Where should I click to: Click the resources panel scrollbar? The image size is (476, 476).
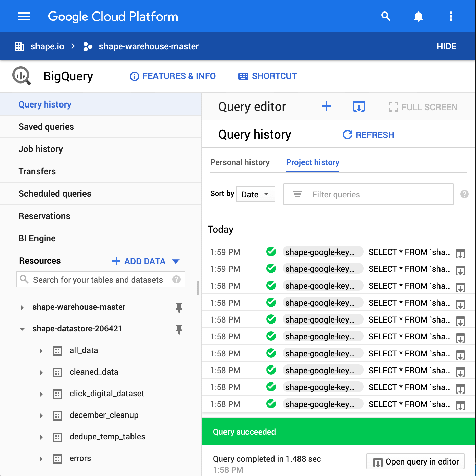[198, 288]
